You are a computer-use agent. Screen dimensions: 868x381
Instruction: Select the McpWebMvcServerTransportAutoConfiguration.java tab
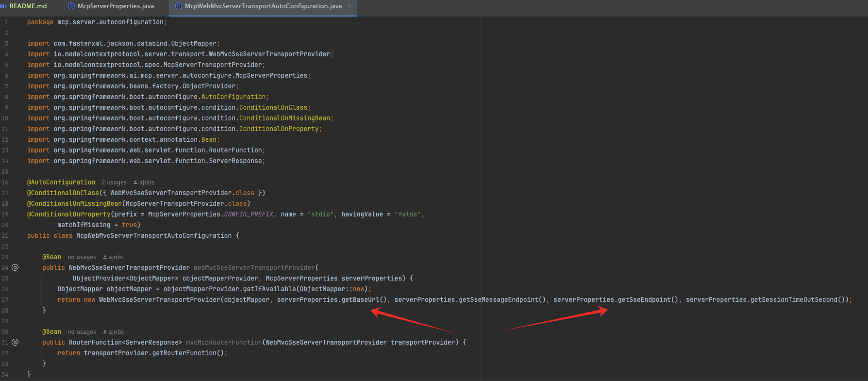tap(263, 6)
